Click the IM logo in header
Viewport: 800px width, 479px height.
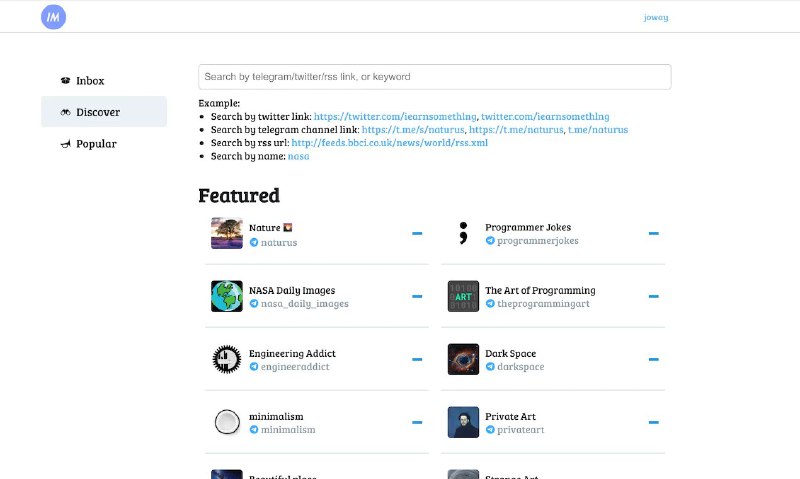point(54,17)
